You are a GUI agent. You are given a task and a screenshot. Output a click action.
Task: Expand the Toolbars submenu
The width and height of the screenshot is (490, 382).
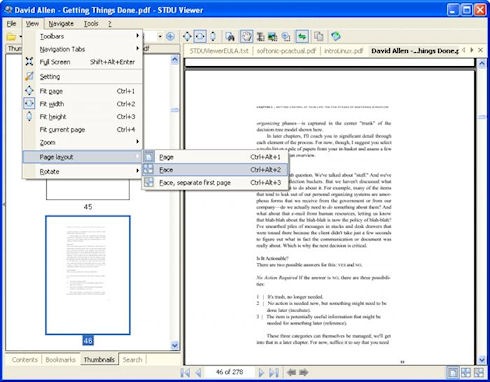83,36
